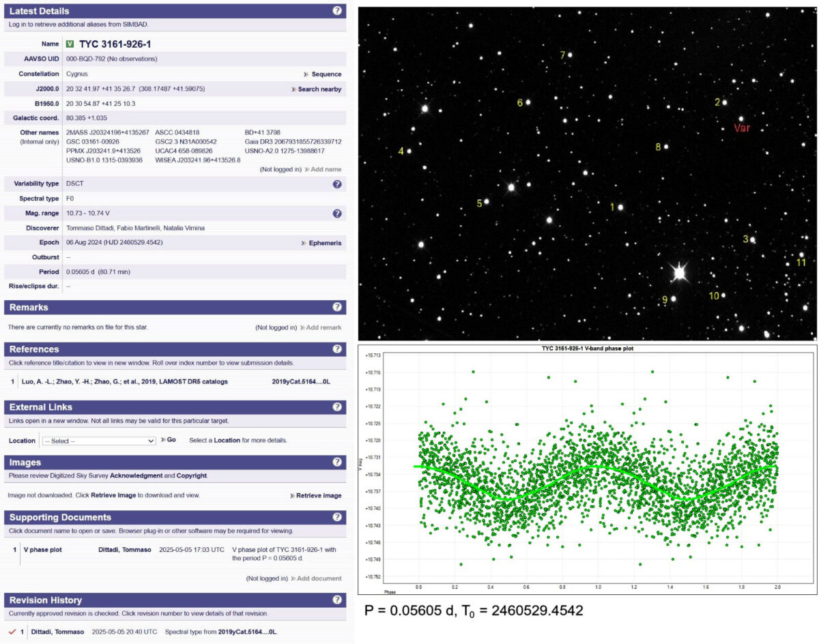This screenshot has width=819, height=644.
Task: Open help icon in the Variability type row
Action: tap(336, 184)
